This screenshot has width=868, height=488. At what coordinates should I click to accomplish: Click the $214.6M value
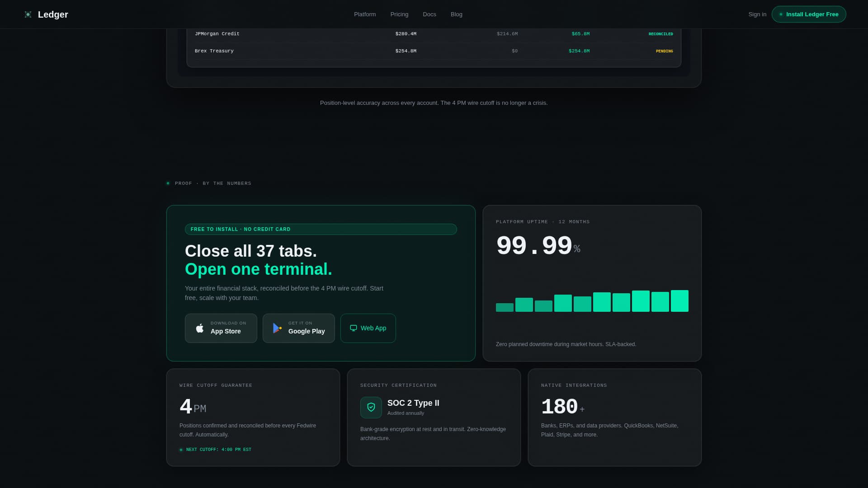[507, 34]
